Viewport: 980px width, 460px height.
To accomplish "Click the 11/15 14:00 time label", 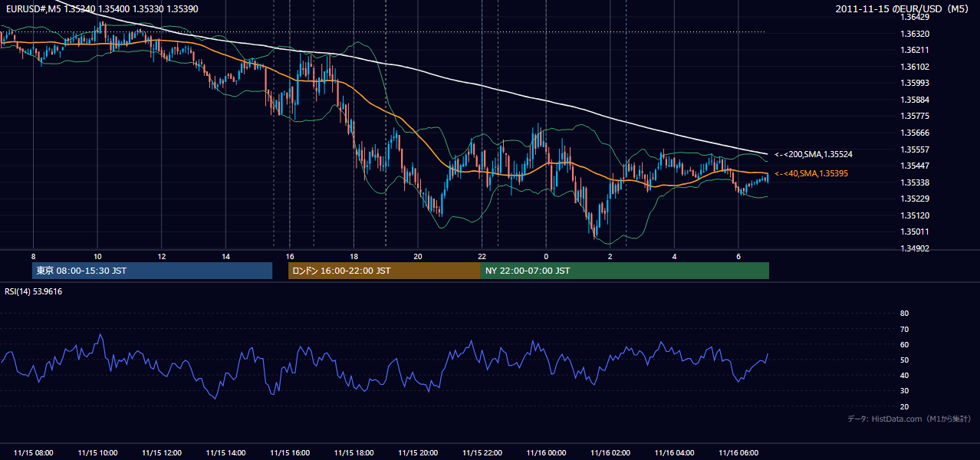I will click(x=225, y=453).
